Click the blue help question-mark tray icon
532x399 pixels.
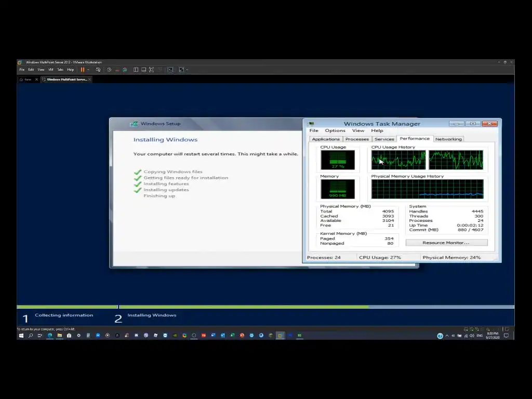440,336
